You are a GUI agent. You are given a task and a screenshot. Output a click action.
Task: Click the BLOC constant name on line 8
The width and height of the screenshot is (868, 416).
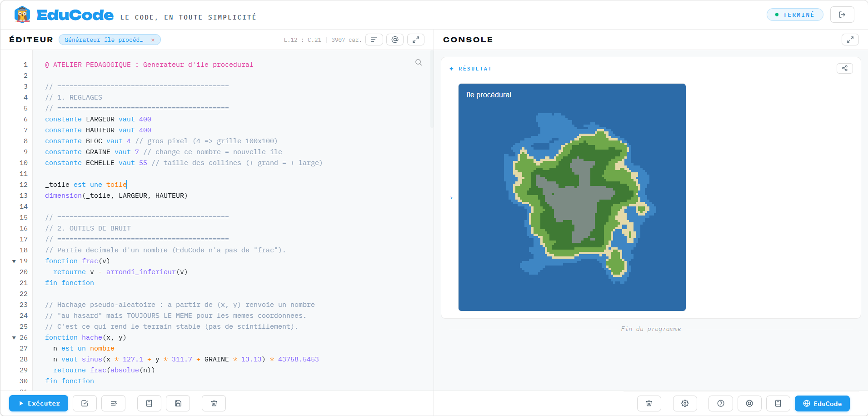coord(94,141)
